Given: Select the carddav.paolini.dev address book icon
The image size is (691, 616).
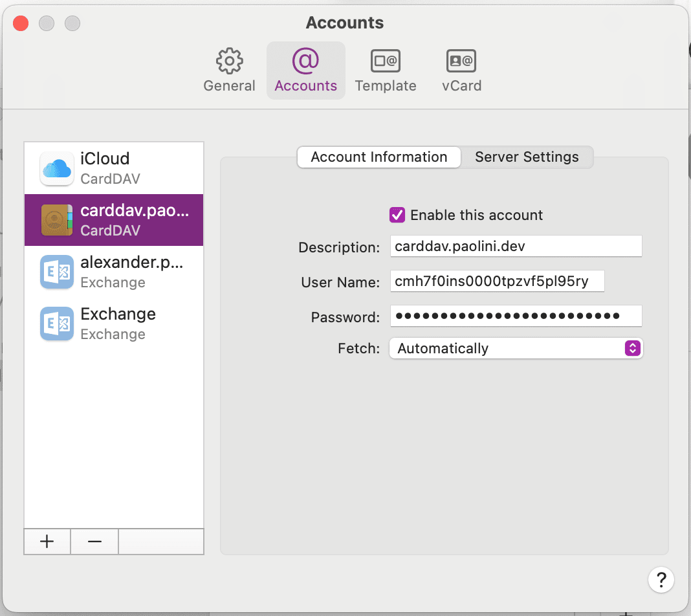Looking at the screenshot, I should click(56, 219).
